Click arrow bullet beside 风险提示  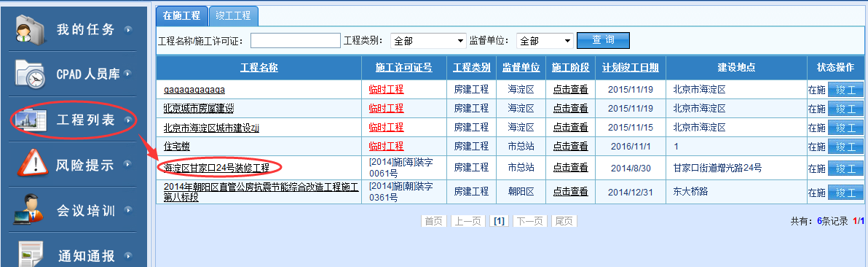pyautogui.click(x=128, y=164)
